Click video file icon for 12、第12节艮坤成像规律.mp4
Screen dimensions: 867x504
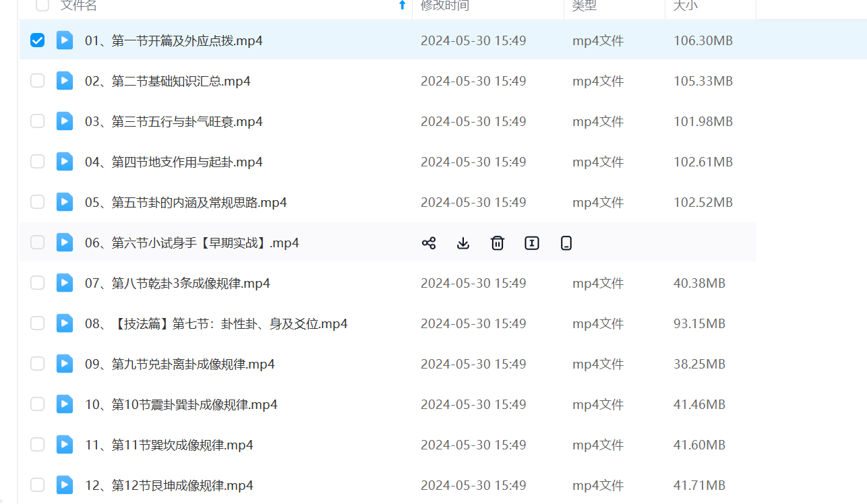pos(65,485)
